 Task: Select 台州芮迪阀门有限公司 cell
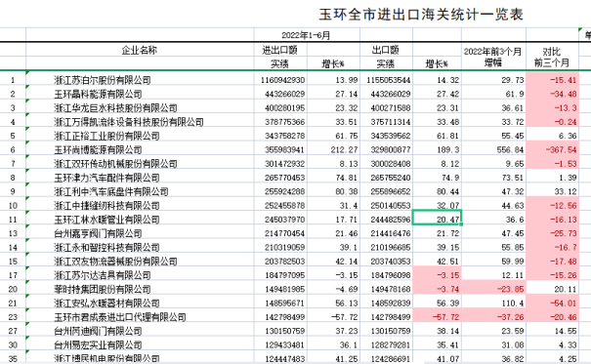tap(98, 331)
